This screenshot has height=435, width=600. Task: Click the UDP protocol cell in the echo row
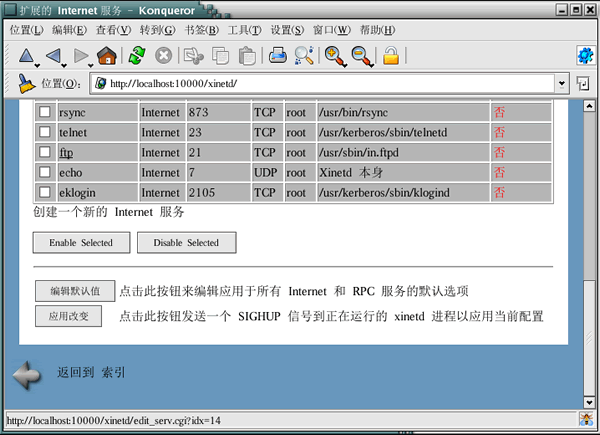pyautogui.click(x=267, y=173)
